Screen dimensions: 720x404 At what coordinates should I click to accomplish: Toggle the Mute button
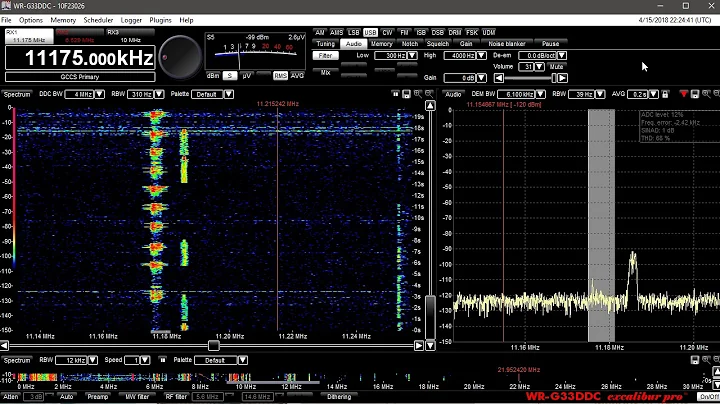[x=556, y=67]
